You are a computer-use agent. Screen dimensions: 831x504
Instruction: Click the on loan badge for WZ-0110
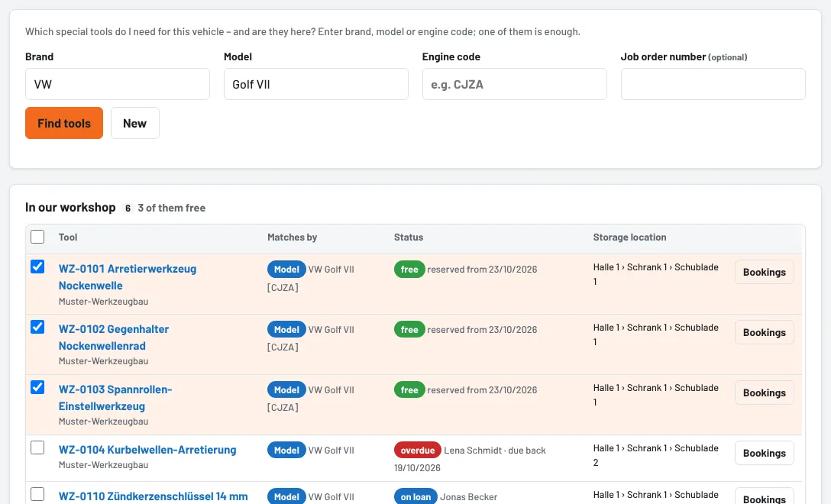pyautogui.click(x=415, y=496)
